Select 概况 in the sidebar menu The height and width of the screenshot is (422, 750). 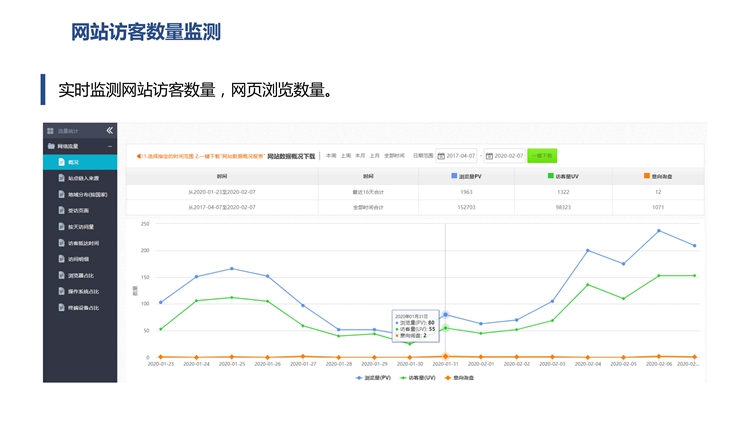tap(73, 162)
